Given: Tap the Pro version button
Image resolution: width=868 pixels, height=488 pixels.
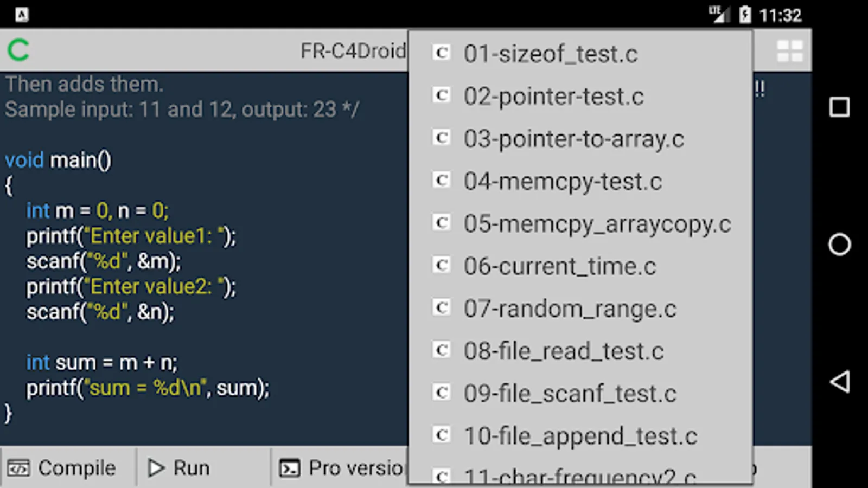Looking at the screenshot, I should [x=343, y=467].
